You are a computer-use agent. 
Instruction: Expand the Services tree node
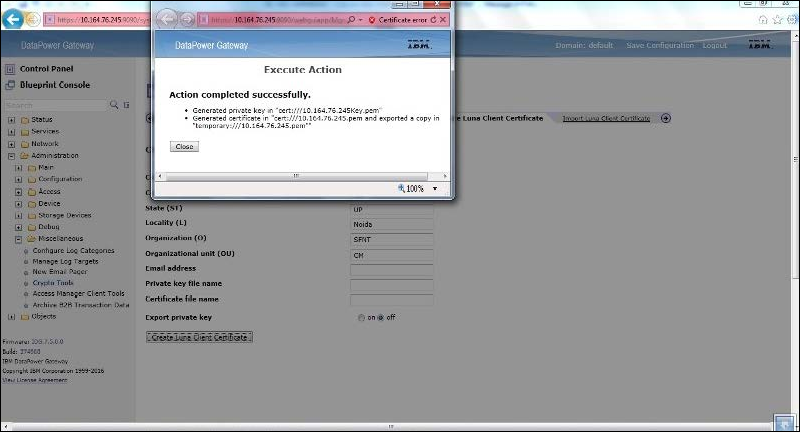[x=11, y=132]
